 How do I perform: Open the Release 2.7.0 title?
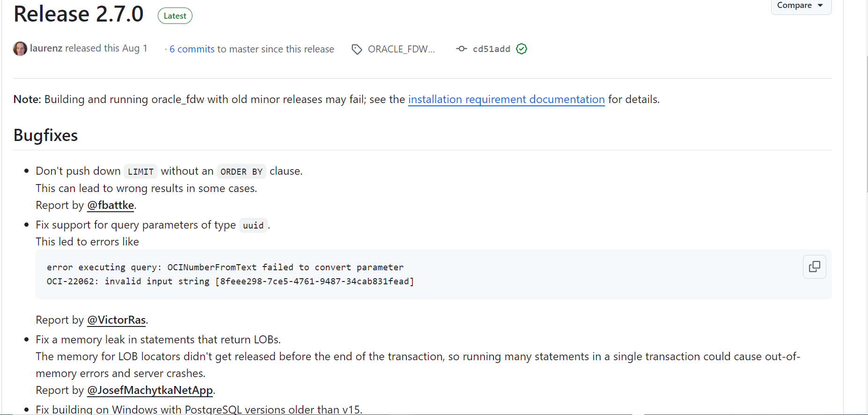(79, 14)
